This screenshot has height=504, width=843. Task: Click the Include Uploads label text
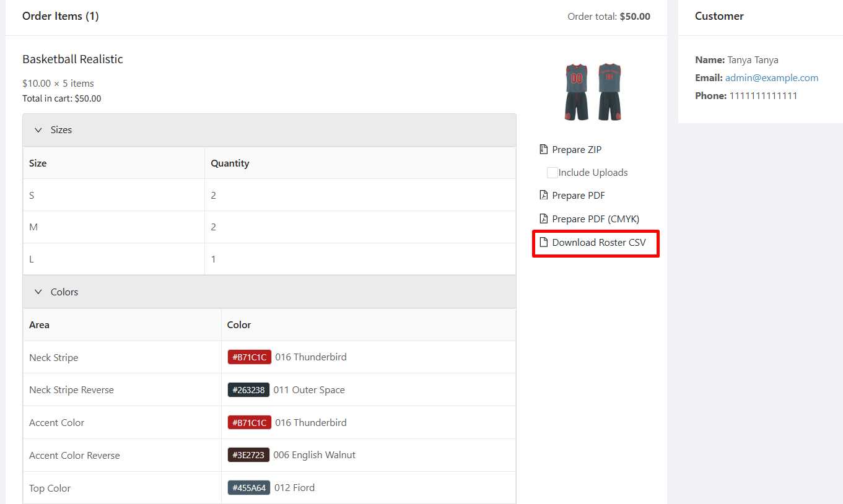(x=593, y=173)
